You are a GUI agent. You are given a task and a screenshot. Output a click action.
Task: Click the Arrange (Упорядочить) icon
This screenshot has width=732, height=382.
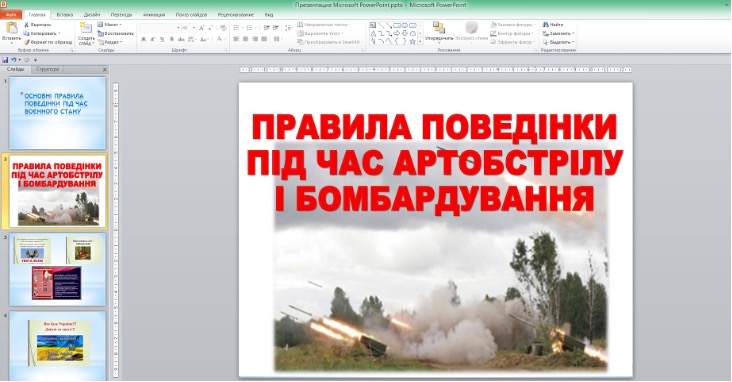pos(438,28)
